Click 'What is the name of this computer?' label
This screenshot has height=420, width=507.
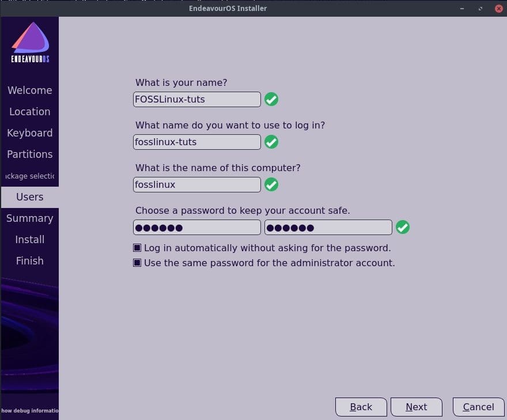pos(218,168)
